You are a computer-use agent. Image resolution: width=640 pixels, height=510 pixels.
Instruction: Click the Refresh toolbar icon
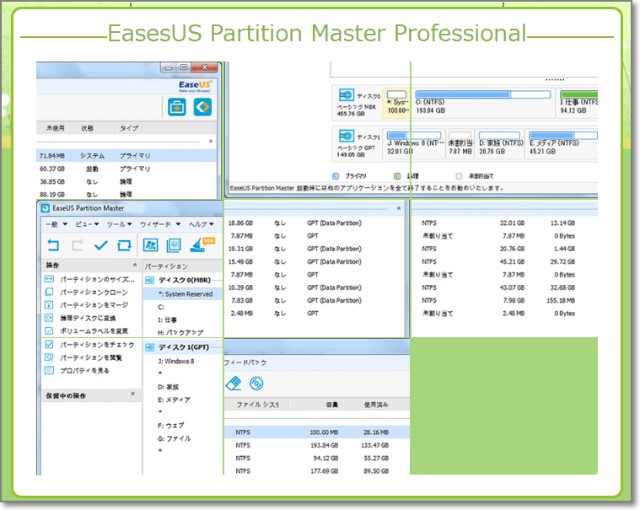point(124,245)
